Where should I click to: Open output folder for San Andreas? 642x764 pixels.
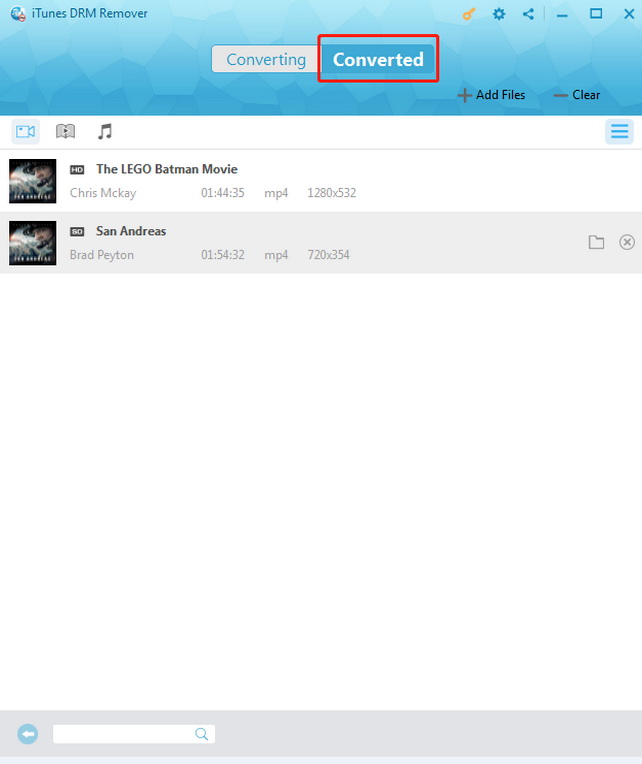point(596,242)
